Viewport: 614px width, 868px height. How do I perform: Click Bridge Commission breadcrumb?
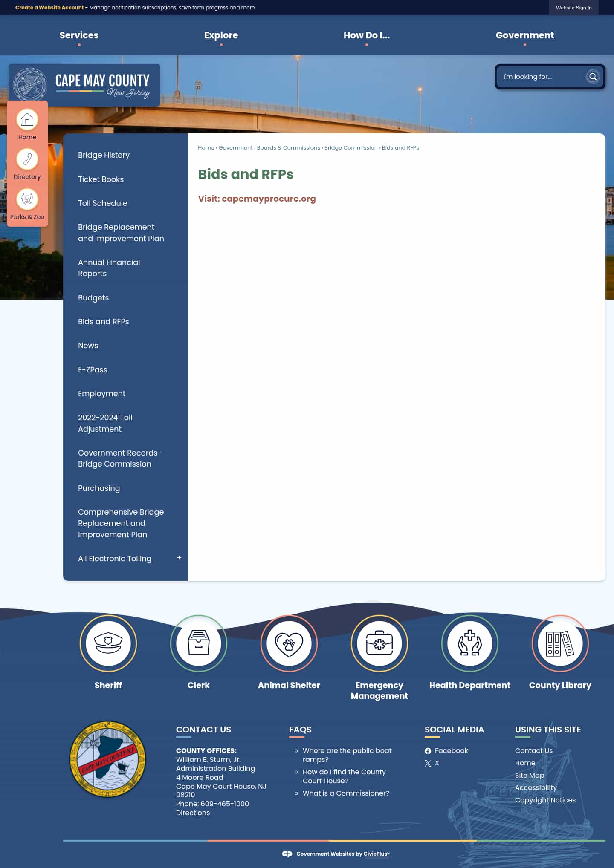click(x=351, y=148)
